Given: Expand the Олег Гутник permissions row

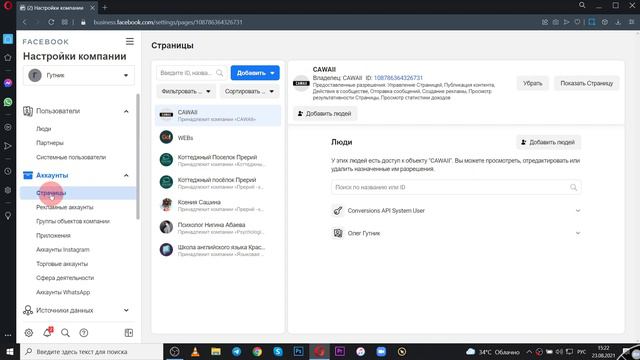Looking at the screenshot, I should [578, 233].
